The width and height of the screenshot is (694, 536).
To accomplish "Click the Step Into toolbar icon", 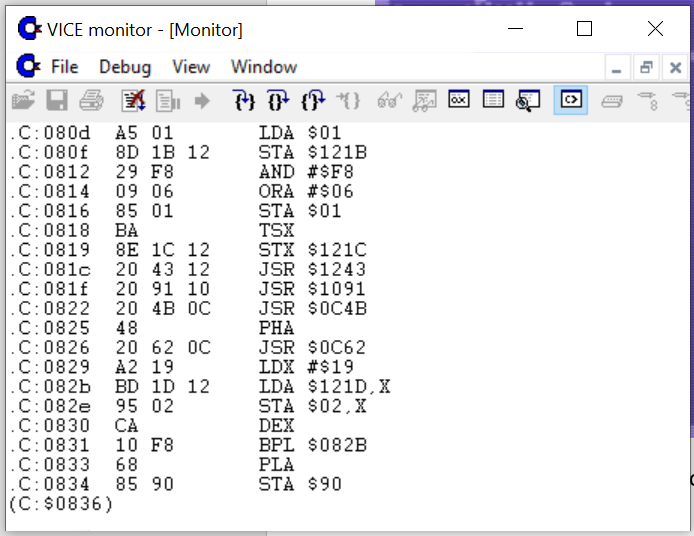I will [244, 100].
